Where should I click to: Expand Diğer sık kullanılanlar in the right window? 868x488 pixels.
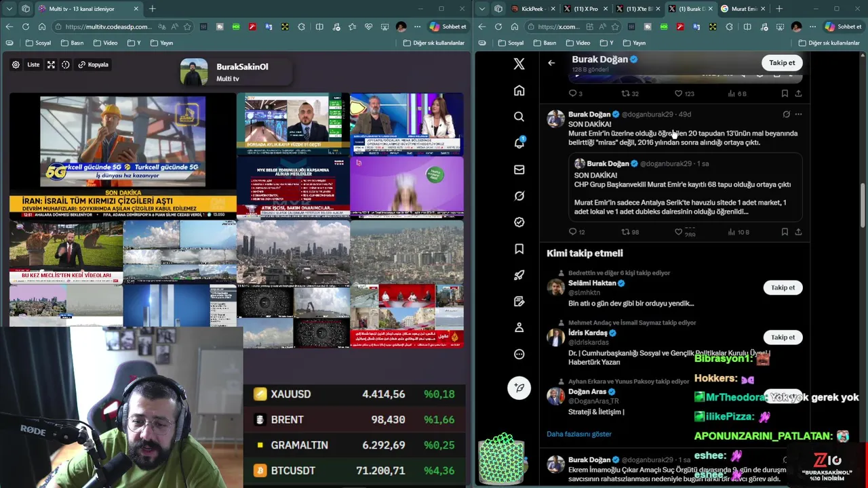click(x=829, y=43)
